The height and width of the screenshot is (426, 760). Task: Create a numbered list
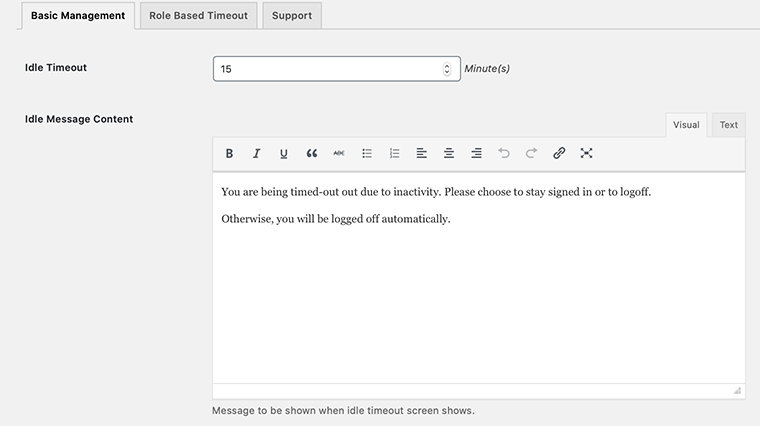click(x=394, y=154)
